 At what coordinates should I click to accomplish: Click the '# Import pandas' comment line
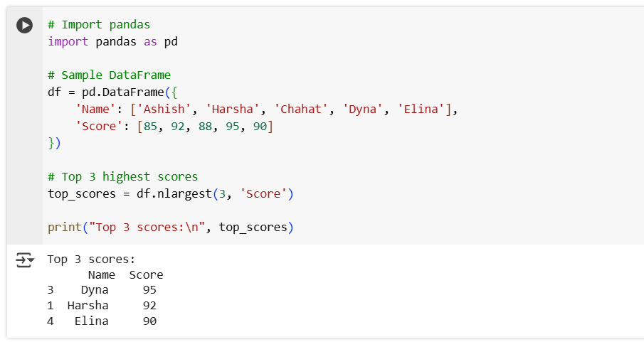pyautogui.click(x=99, y=25)
